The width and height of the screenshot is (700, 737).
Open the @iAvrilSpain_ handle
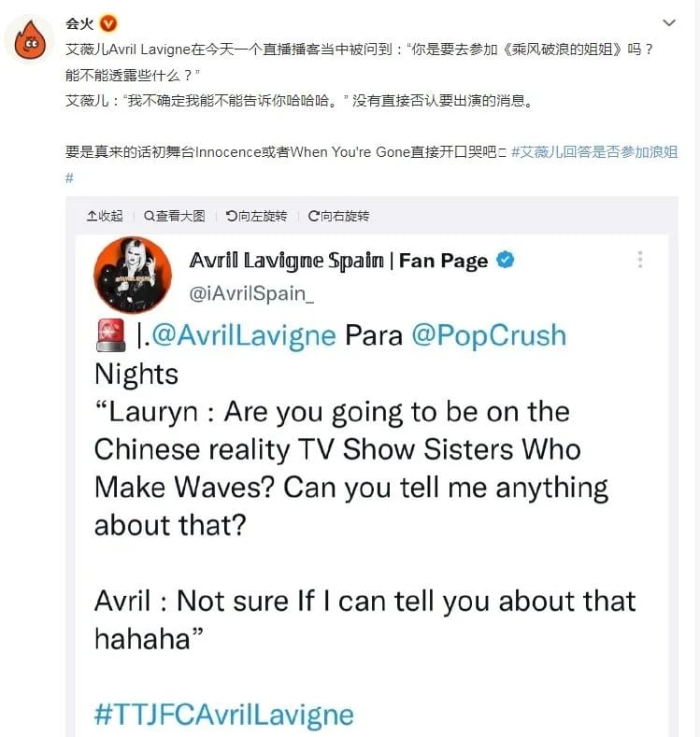pyautogui.click(x=251, y=293)
